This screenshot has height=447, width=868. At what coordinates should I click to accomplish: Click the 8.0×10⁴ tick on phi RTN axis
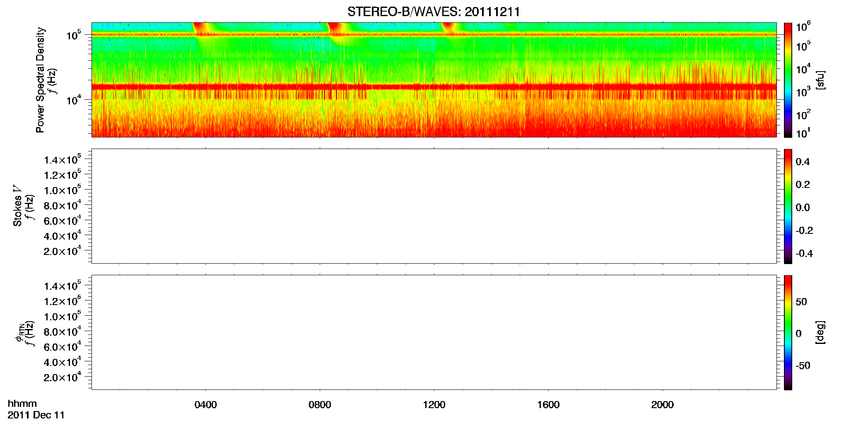62,331
